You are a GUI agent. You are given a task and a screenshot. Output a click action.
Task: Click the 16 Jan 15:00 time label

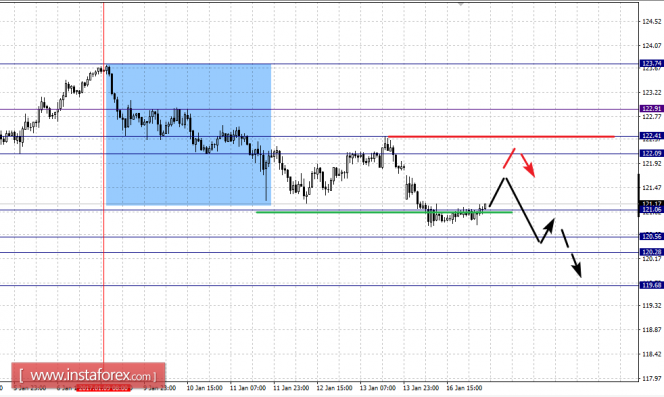[464, 388]
